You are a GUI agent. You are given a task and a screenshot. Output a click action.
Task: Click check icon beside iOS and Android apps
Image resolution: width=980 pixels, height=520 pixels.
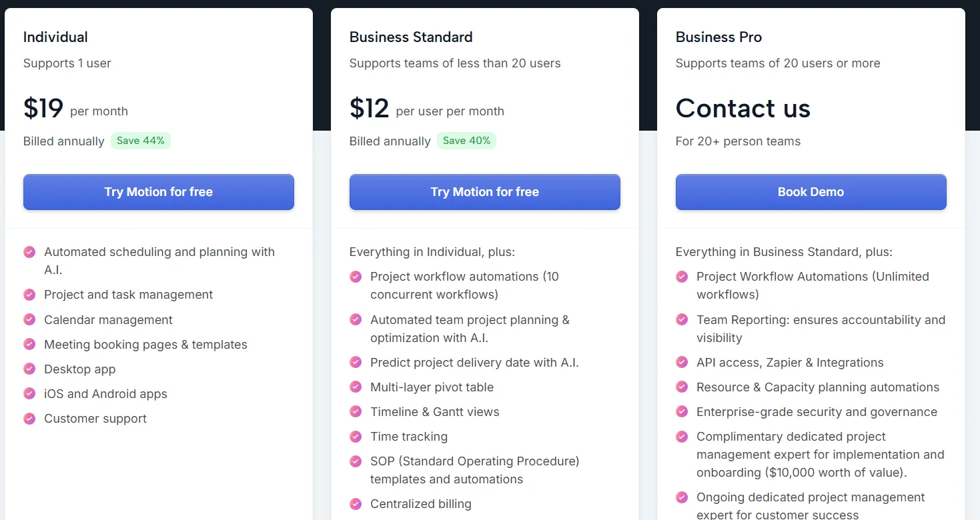(29, 393)
